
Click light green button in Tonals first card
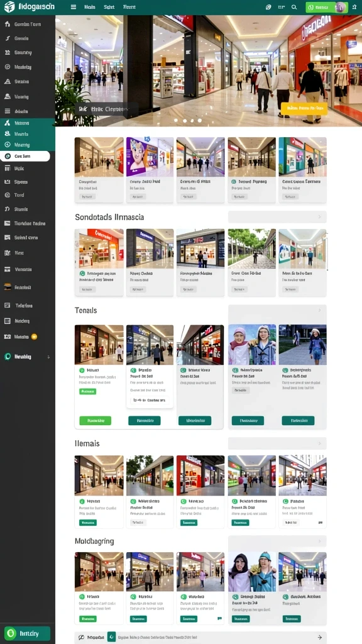click(96, 421)
